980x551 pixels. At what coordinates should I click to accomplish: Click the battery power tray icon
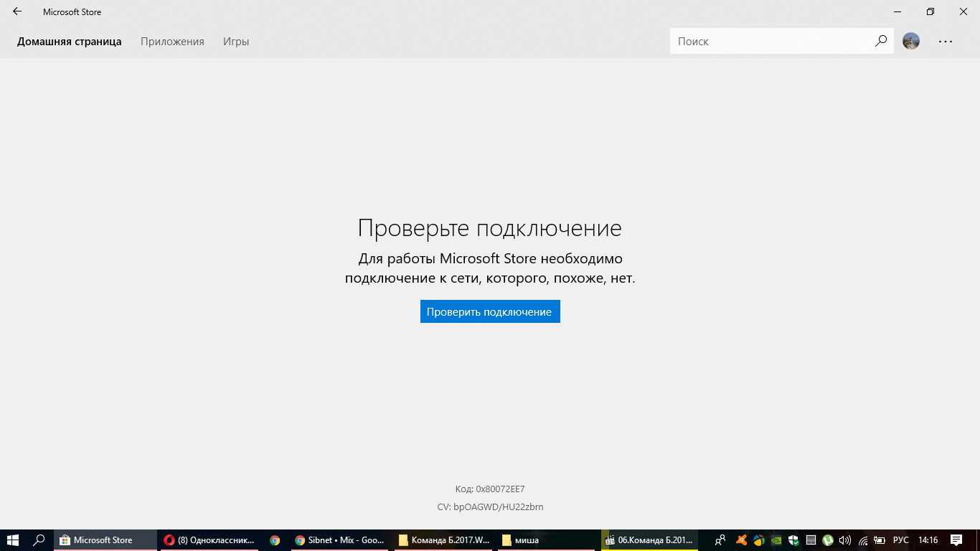coord(880,540)
